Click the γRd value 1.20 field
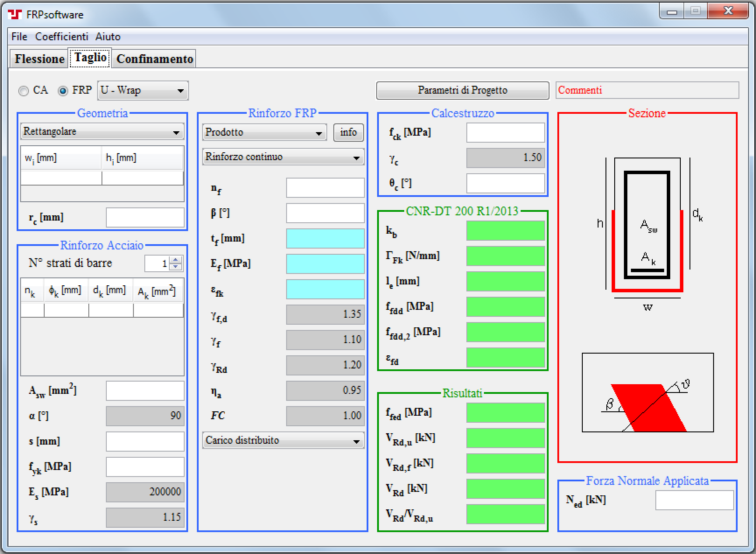The image size is (756, 554). [325, 365]
